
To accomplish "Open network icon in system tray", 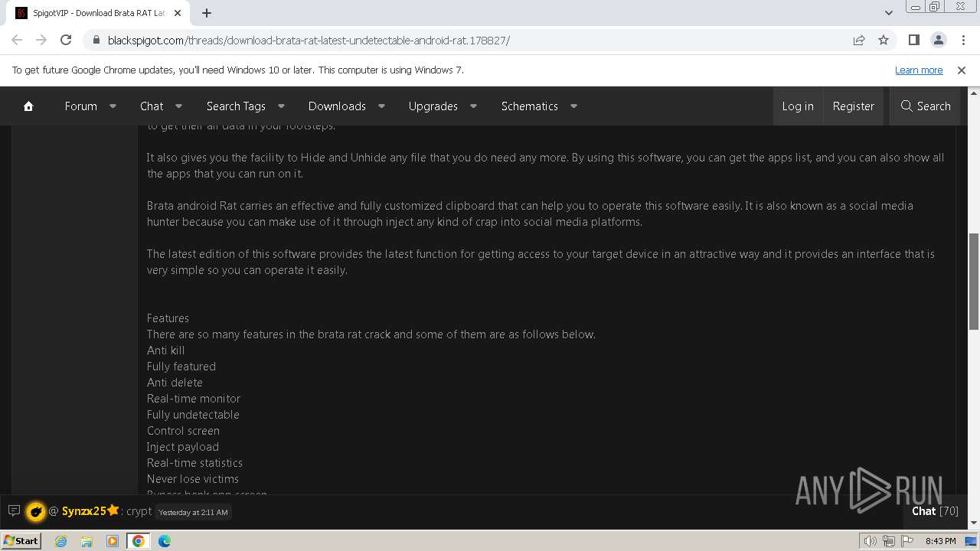I will [x=889, y=541].
